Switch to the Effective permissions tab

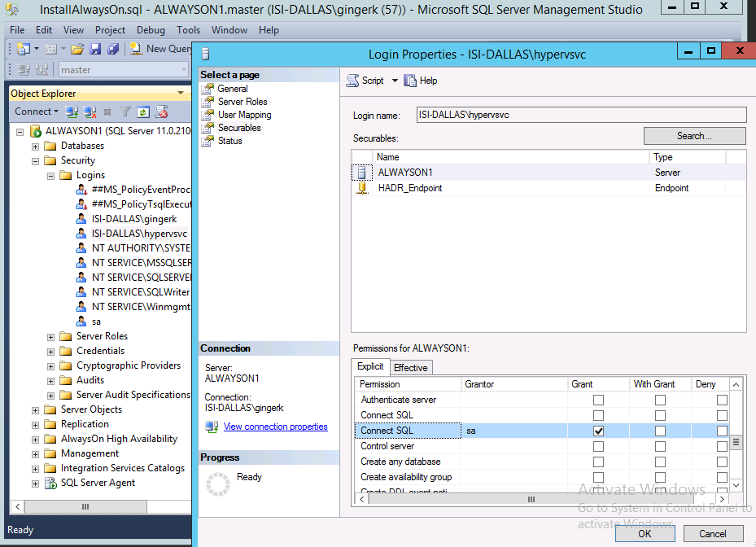(411, 368)
